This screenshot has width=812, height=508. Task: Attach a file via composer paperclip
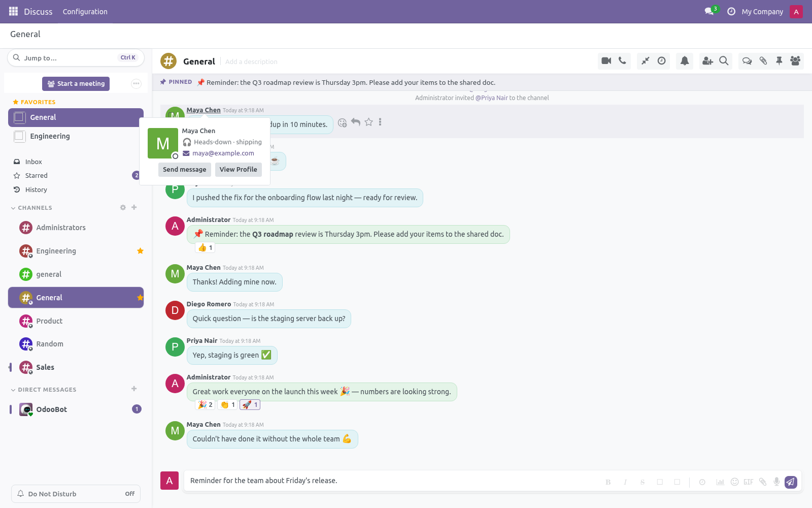coord(763,482)
